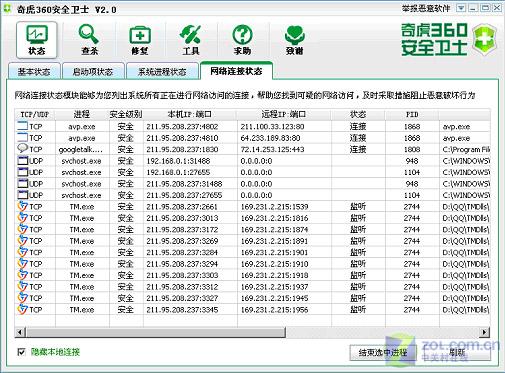
Task: Sort by the 本机IP:端口 column header
Action: pyautogui.click(x=190, y=114)
